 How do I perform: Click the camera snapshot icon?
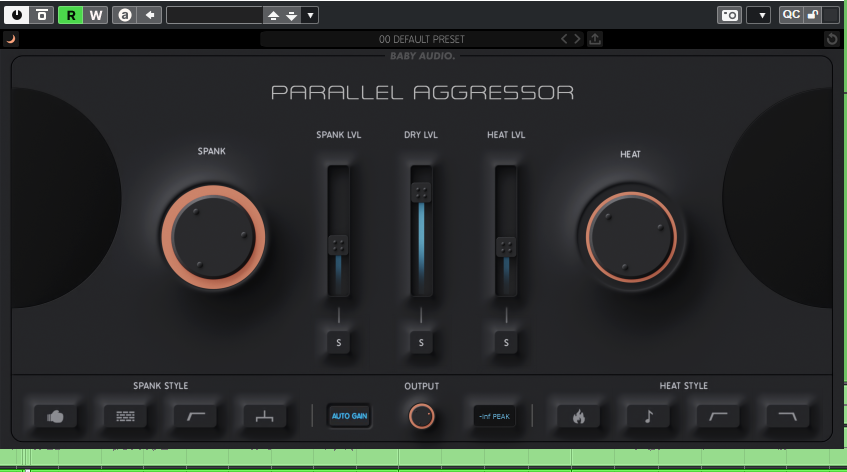click(729, 15)
